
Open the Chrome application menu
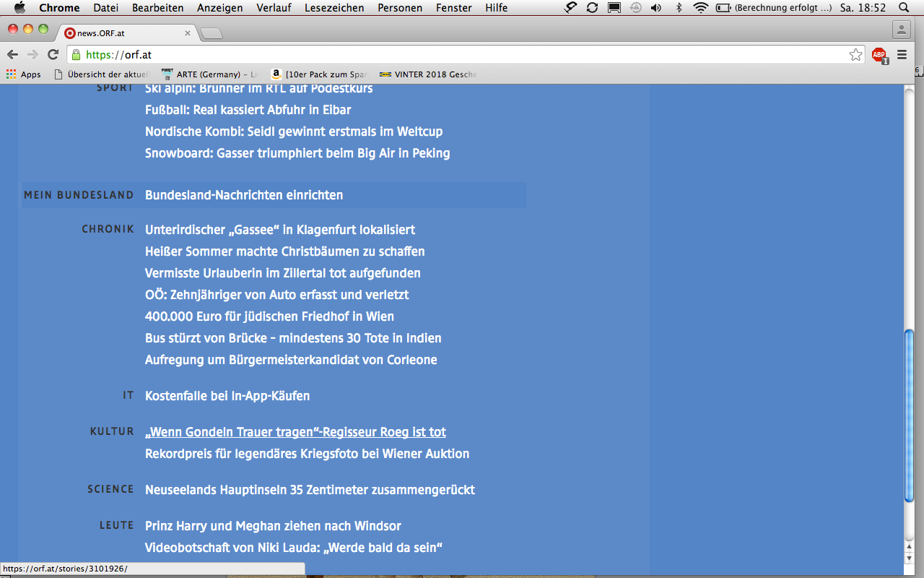[x=59, y=8]
